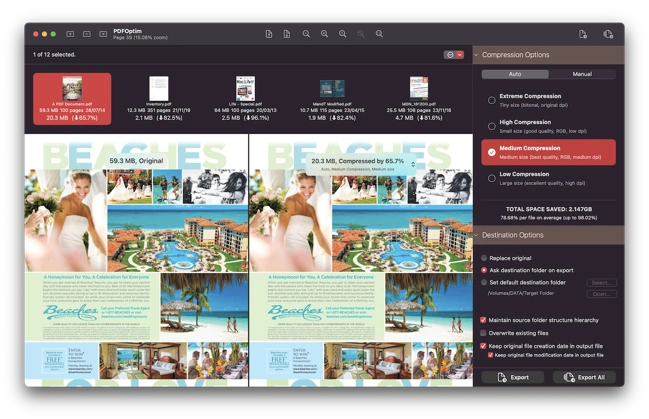Go to next page with down-arrow document icon
Image resolution: width=649 pixels, height=419 pixels.
point(287,34)
